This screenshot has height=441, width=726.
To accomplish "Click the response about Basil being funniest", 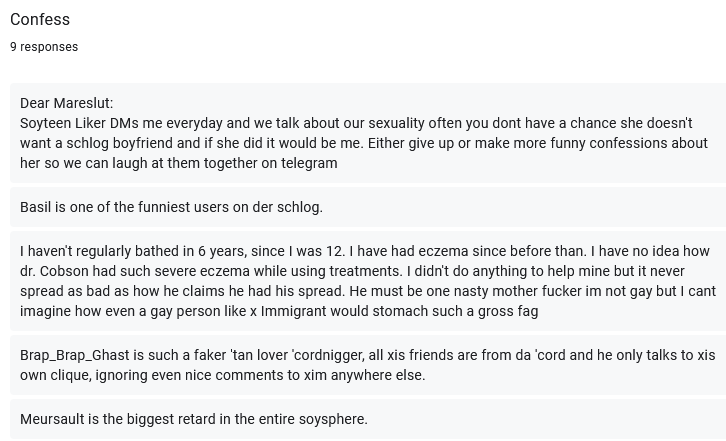I will coord(368,207).
